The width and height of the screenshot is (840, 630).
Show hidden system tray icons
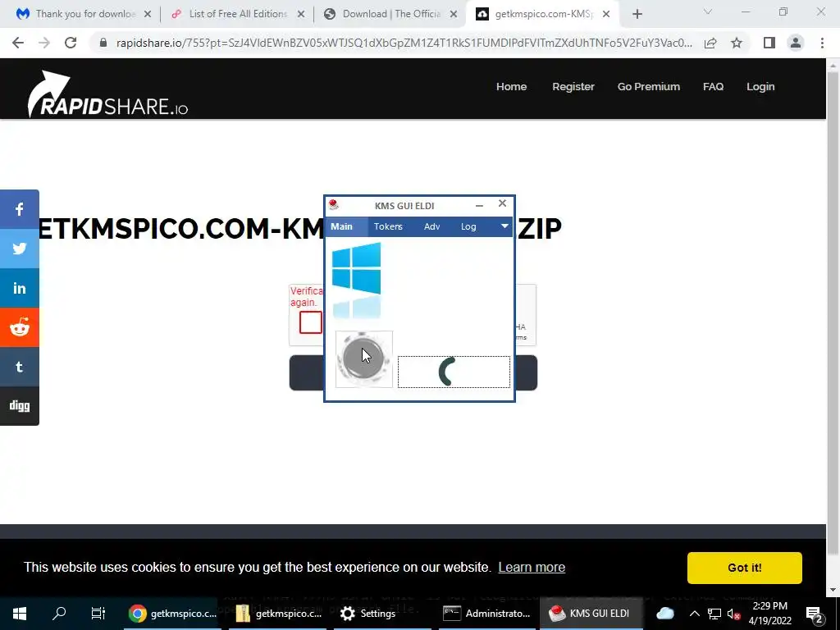click(694, 614)
